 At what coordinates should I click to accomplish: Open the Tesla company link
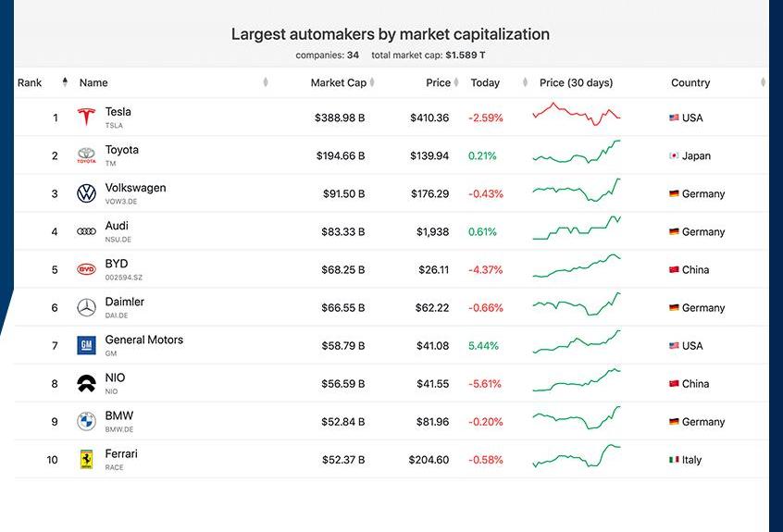pos(118,112)
